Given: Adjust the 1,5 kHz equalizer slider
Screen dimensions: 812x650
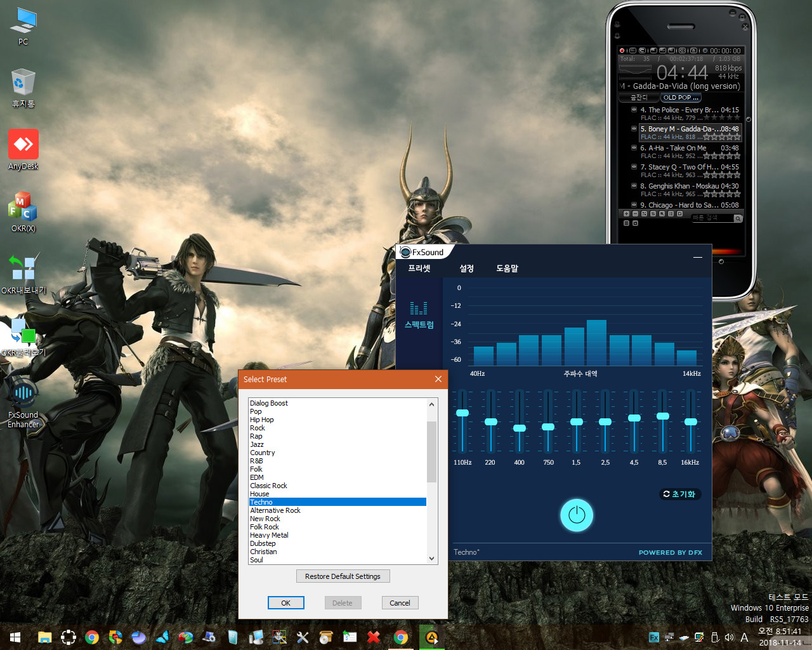Looking at the screenshot, I should [x=577, y=421].
